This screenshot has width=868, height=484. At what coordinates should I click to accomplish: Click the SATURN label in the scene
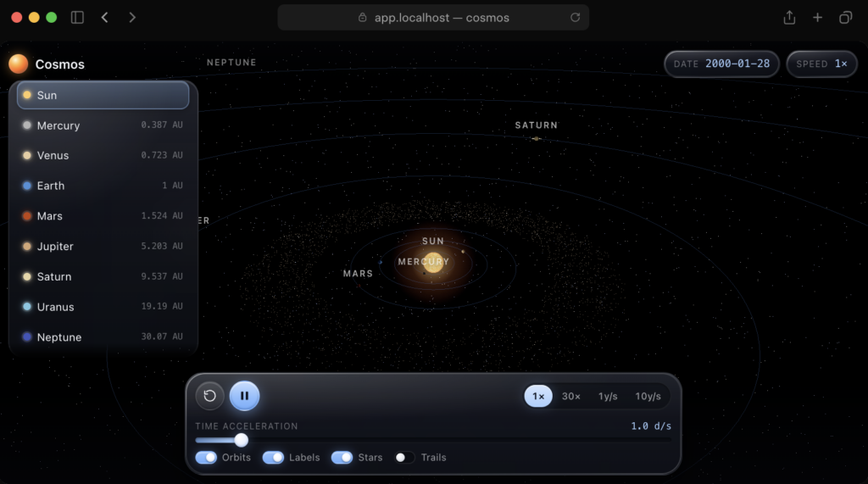537,125
